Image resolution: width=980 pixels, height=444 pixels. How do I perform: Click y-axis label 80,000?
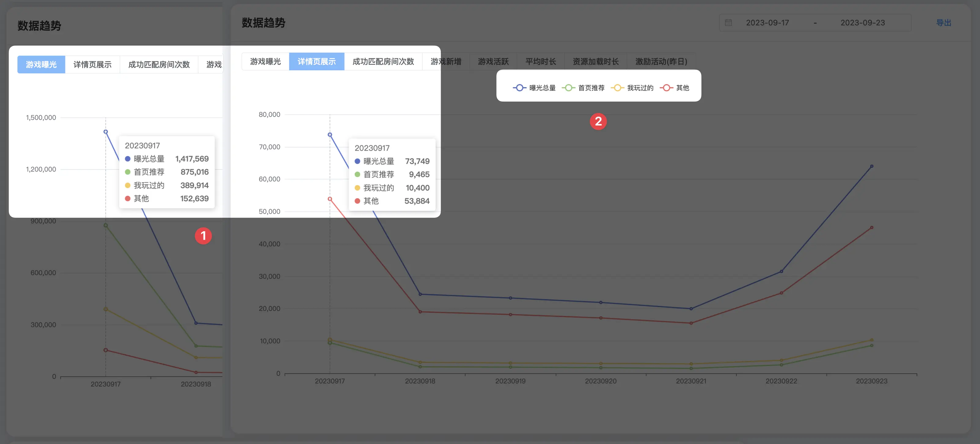(x=269, y=115)
